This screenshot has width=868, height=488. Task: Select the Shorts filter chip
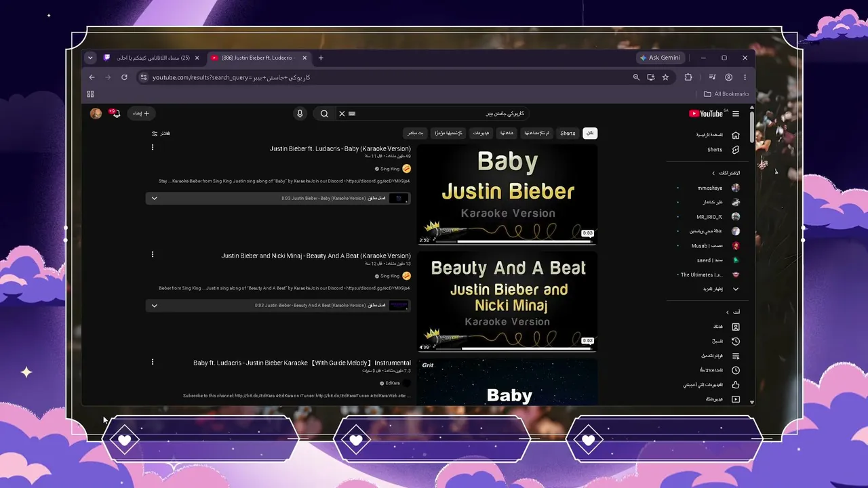[x=568, y=133]
